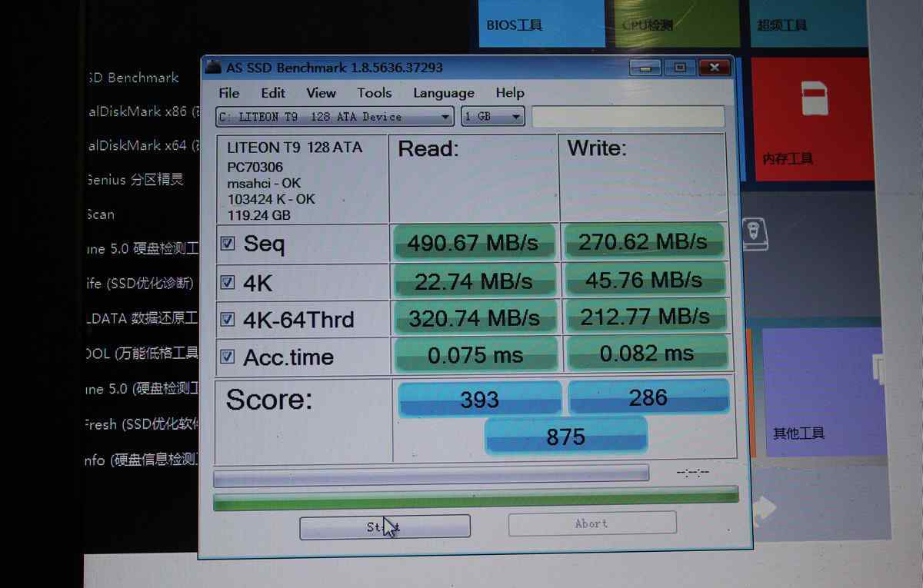Screen dimensions: 923x588
Task: Click the total score 875
Action: 566,436
